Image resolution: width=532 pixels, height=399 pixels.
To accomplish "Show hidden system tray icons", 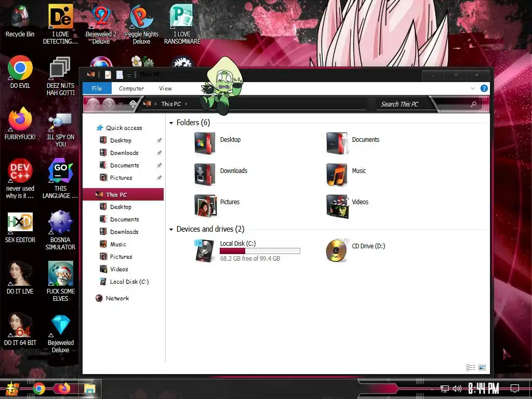I will [432, 389].
